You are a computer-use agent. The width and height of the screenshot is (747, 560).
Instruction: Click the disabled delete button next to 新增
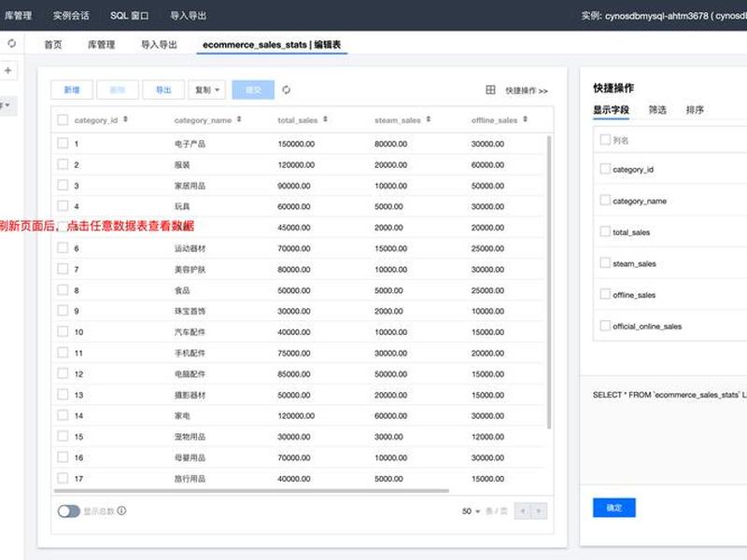coord(118,90)
